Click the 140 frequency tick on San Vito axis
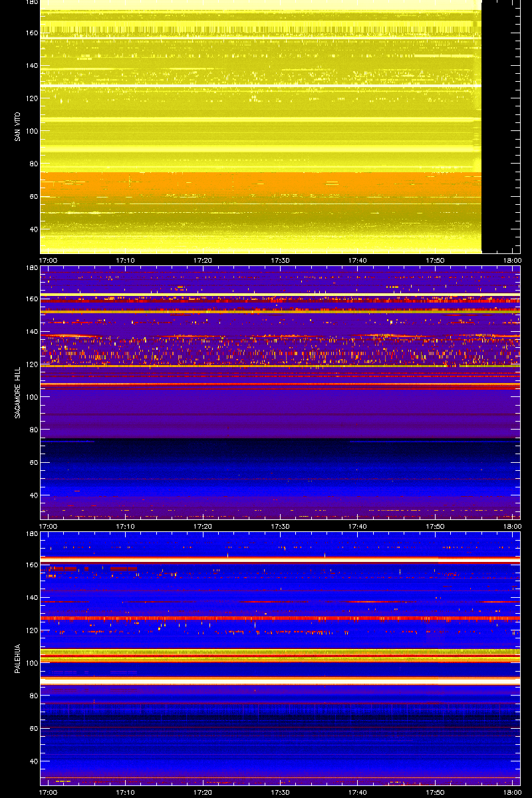 coord(31,66)
